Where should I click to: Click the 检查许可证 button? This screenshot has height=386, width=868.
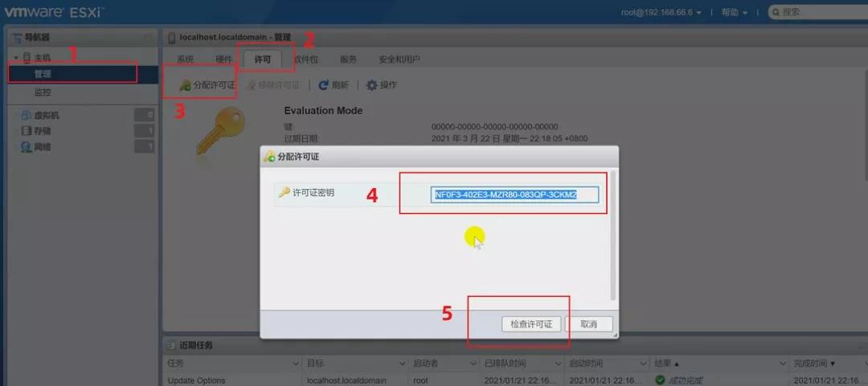[x=531, y=324]
